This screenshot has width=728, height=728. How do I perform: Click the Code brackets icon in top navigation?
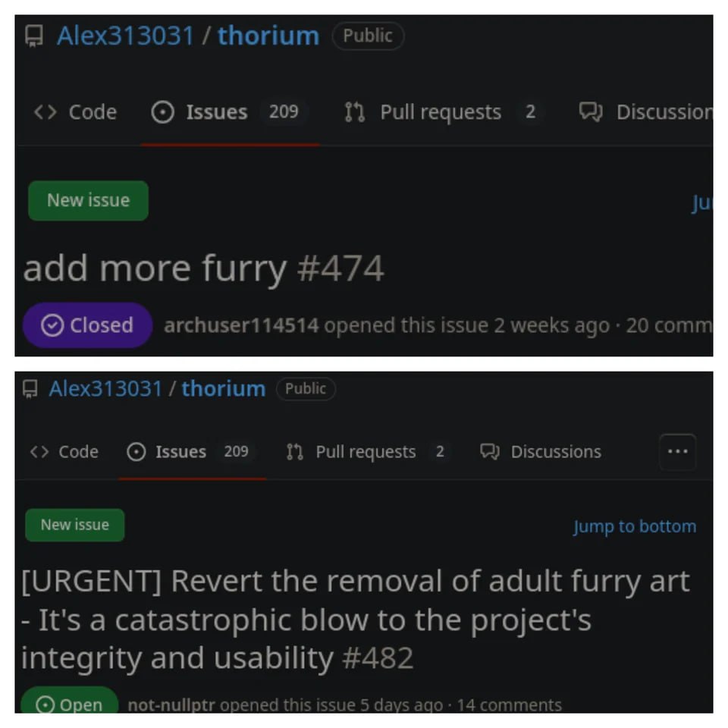[45, 112]
